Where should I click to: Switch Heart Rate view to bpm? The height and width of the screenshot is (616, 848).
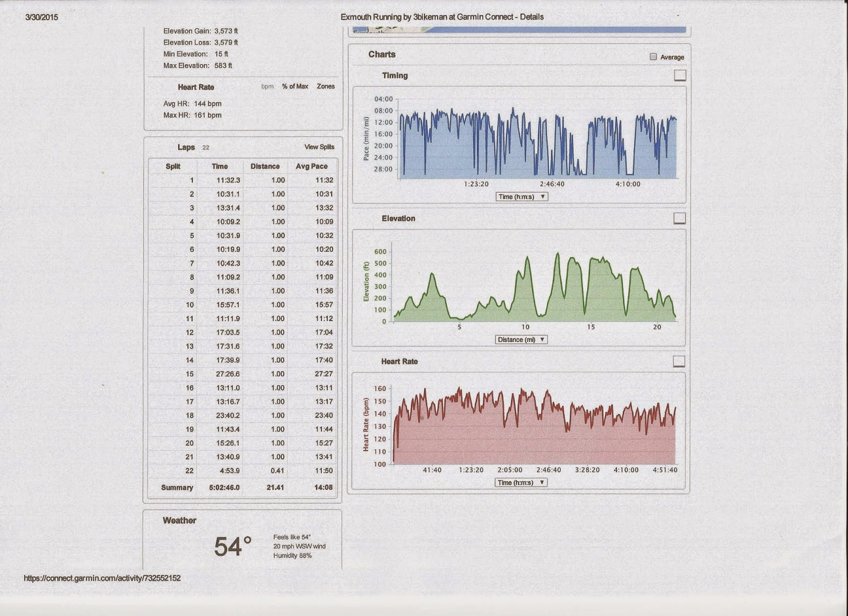(x=268, y=86)
